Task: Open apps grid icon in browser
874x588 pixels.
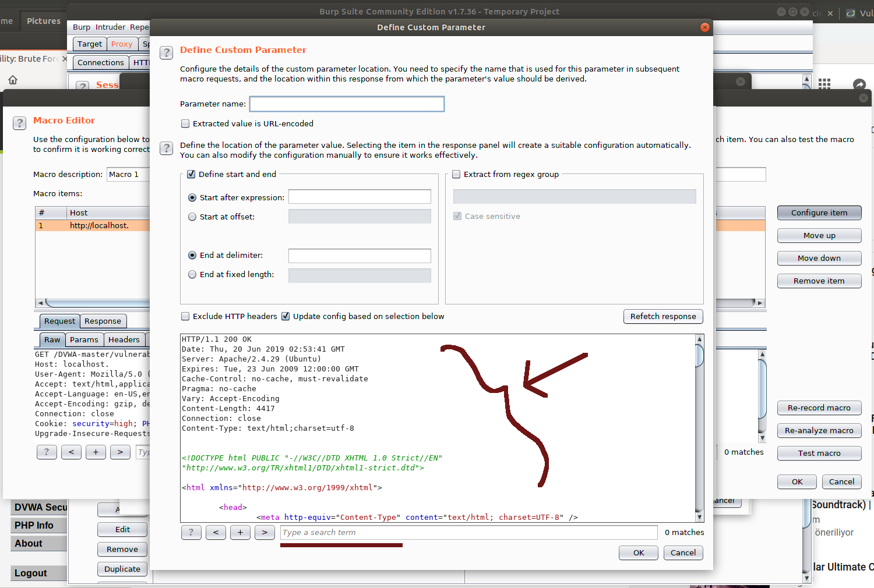Action: [824, 84]
